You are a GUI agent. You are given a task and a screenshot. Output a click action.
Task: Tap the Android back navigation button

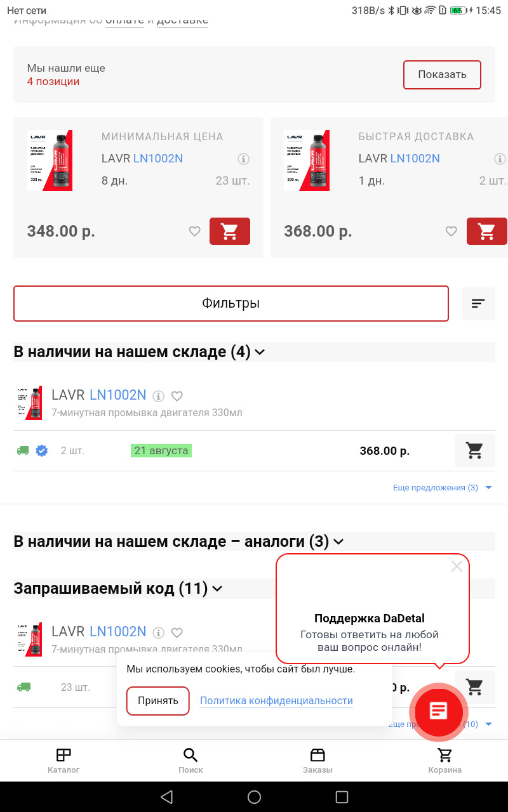click(166, 797)
